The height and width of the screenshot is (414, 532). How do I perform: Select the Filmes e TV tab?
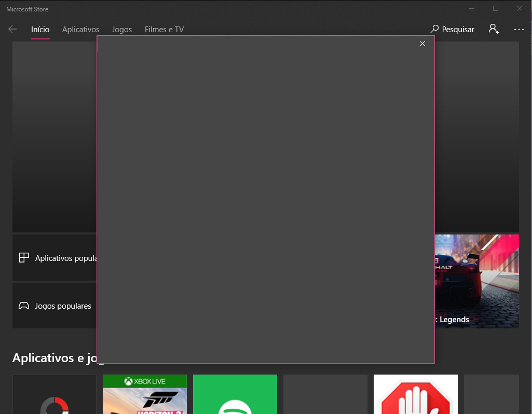(x=164, y=30)
